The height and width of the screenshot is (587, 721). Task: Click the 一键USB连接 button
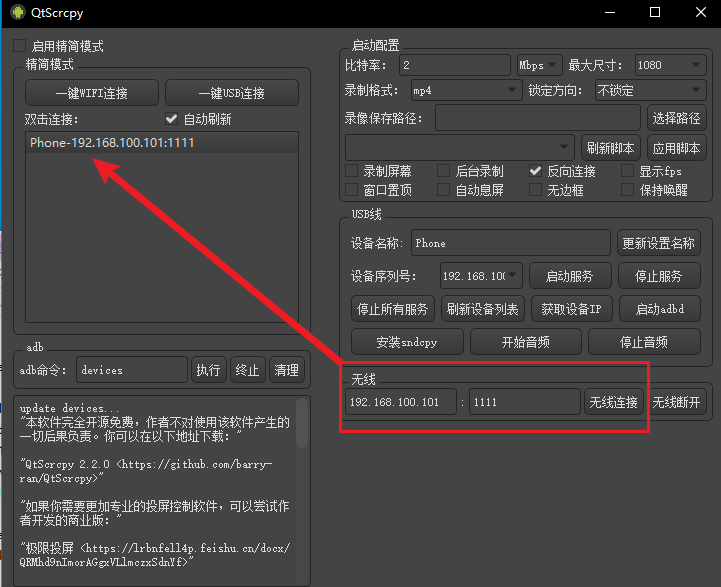[231, 93]
